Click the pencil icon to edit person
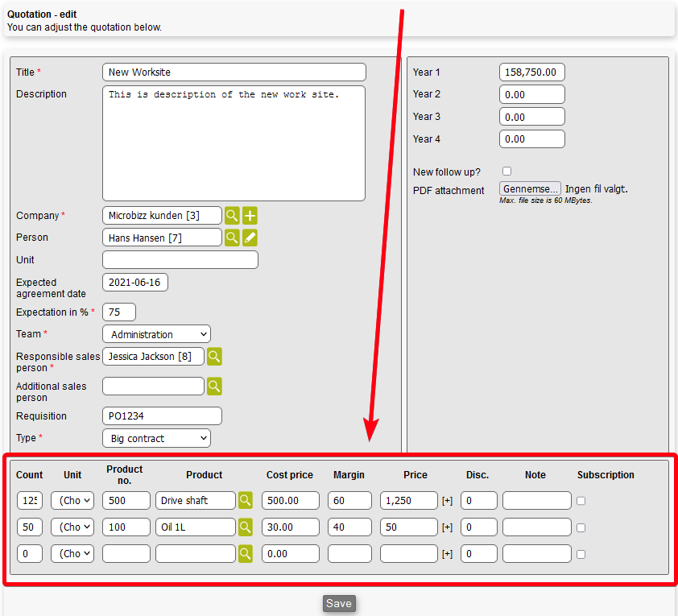 (250, 238)
